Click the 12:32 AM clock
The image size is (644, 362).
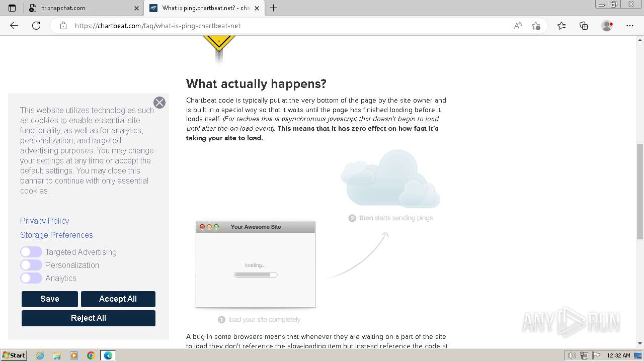pyautogui.click(x=618, y=355)
